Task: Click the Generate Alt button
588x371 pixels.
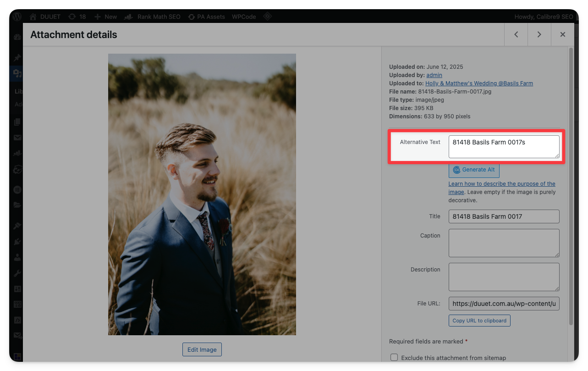Action: (x=474, y=170)
